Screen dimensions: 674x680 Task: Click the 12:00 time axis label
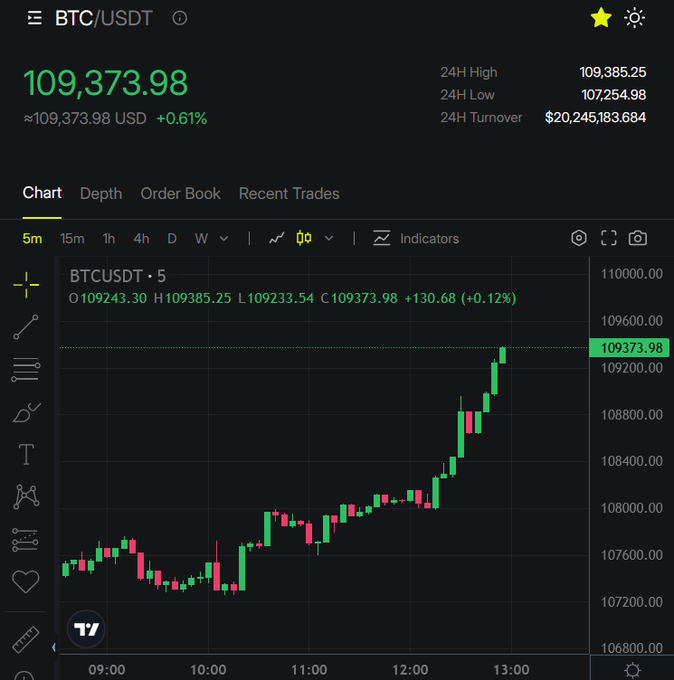pyautogui.click(x=410, y=670)
